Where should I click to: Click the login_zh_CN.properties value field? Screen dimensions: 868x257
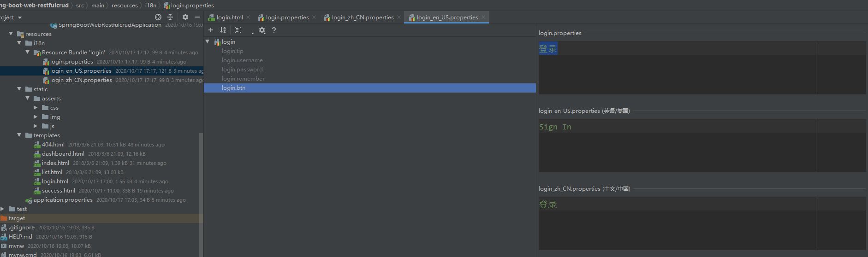coord(702,223)
